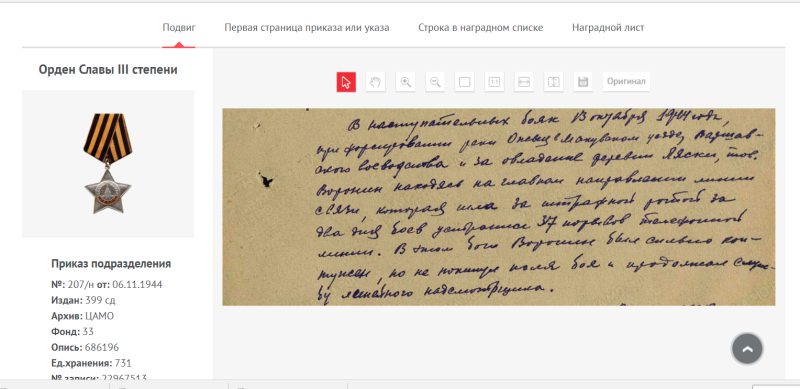Set document view to 1:1 scale
Screen dimensions: 800x389
[494, 82]
